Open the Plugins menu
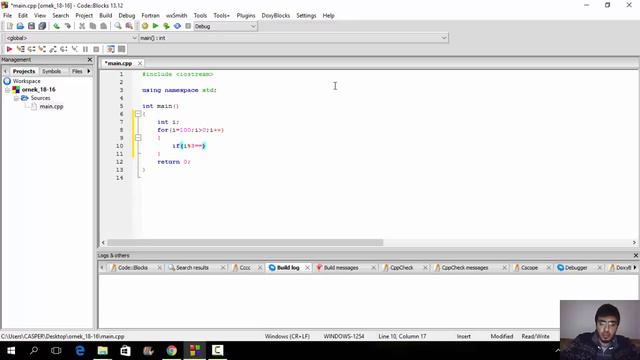This screenshot has height=360, width=640. 246,16
